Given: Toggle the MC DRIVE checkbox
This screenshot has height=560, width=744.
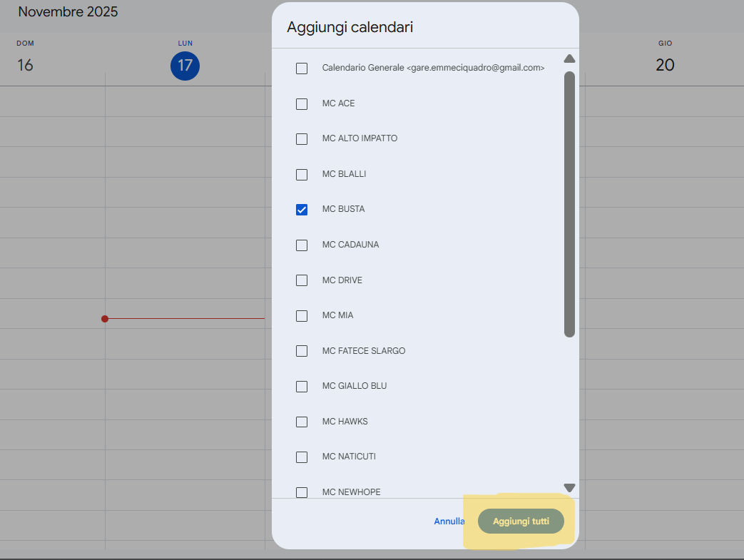Looking at the screenshot, I should (x=302, y=280).
